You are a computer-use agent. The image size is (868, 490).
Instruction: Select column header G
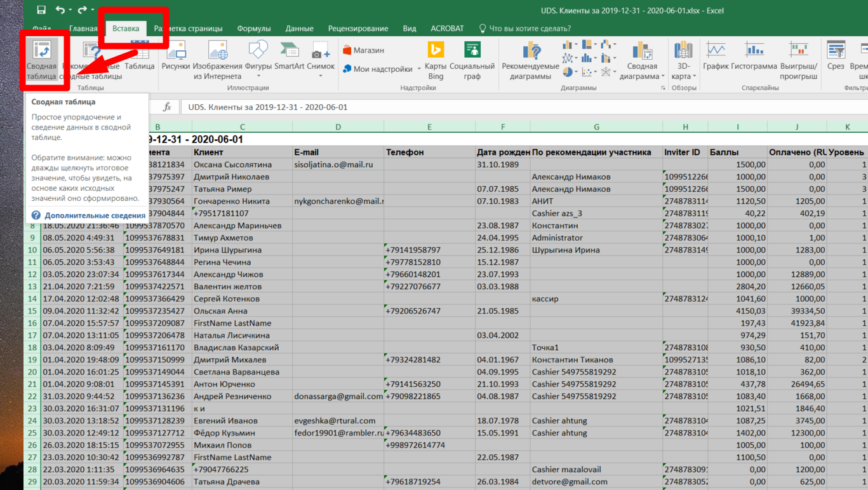tap(596, 127)
